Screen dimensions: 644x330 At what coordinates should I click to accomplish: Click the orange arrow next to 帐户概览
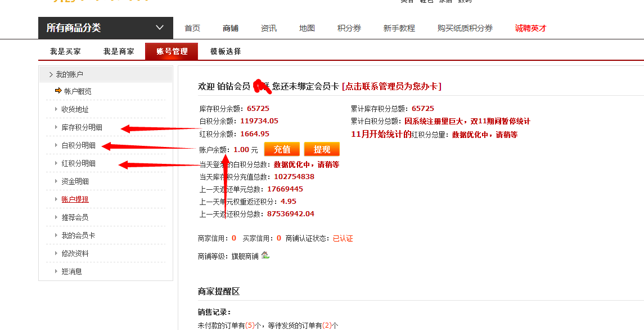coord(58,91)
